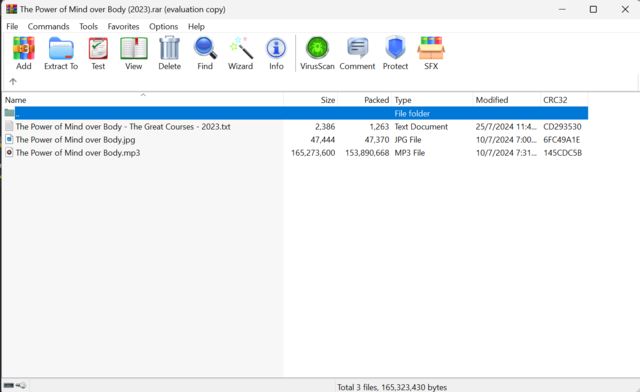Show archive Info

(276, 53)
